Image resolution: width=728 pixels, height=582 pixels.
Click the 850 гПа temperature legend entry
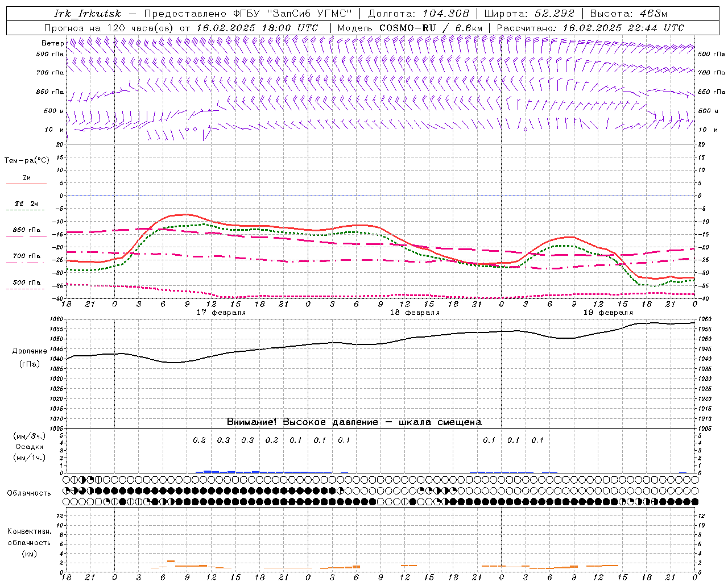click(x=27, y=230)
